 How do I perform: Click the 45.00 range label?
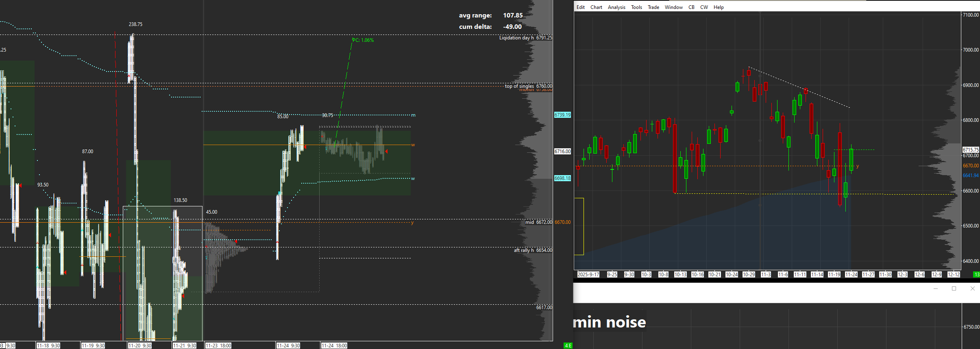coord(211,212)
